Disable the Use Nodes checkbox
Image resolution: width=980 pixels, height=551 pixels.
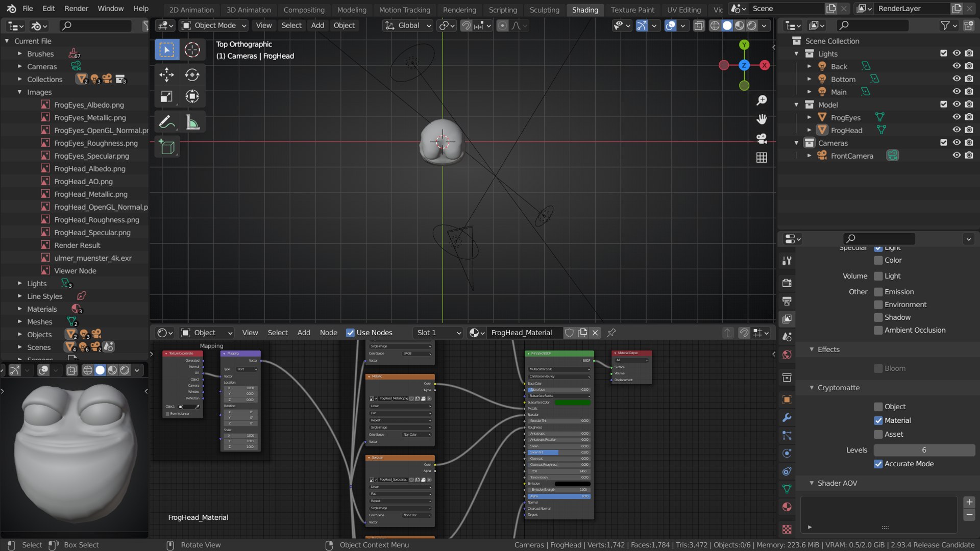pyautogui.click(x=350, y=333)
